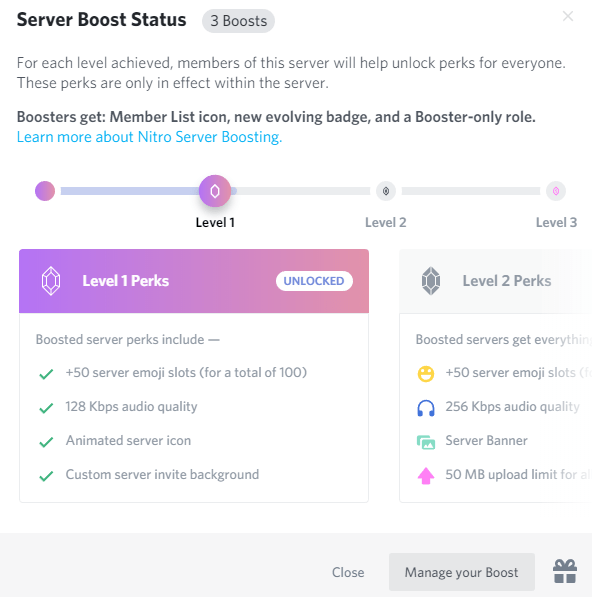Click the Close text button

point(348,572)
